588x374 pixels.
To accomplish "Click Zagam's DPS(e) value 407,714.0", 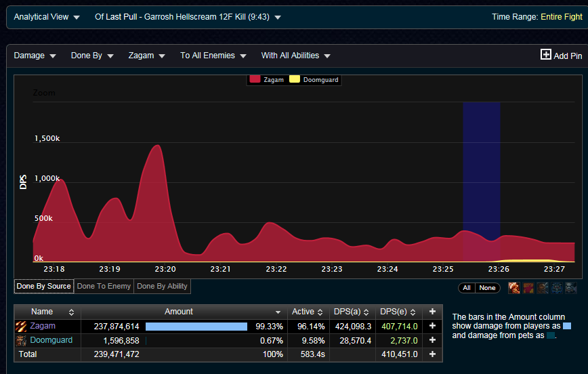I will click(400, 327).
